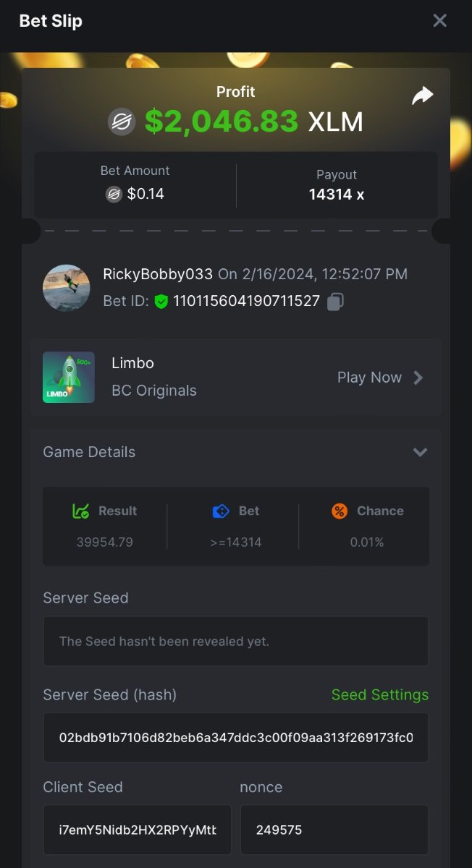Click Play Now for Limbo

pyautogui.click(x=369, y=378)
